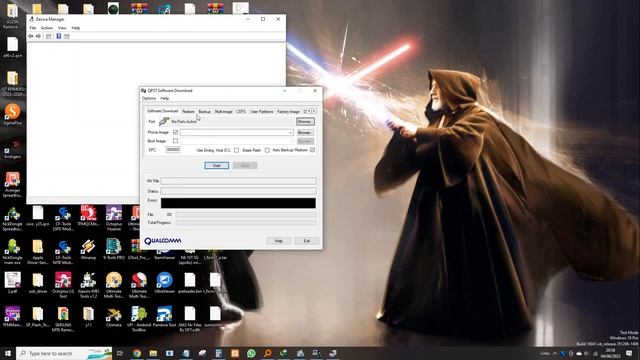Select the usb_driver folder icon
Image resolution: width=640 pixels, height=360 pixels.
[38, 283]
